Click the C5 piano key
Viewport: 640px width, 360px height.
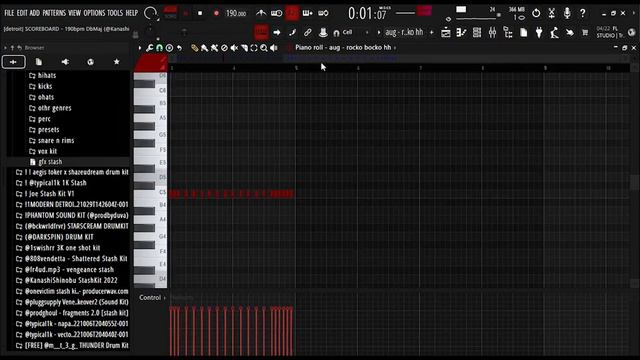click(150, 192)
